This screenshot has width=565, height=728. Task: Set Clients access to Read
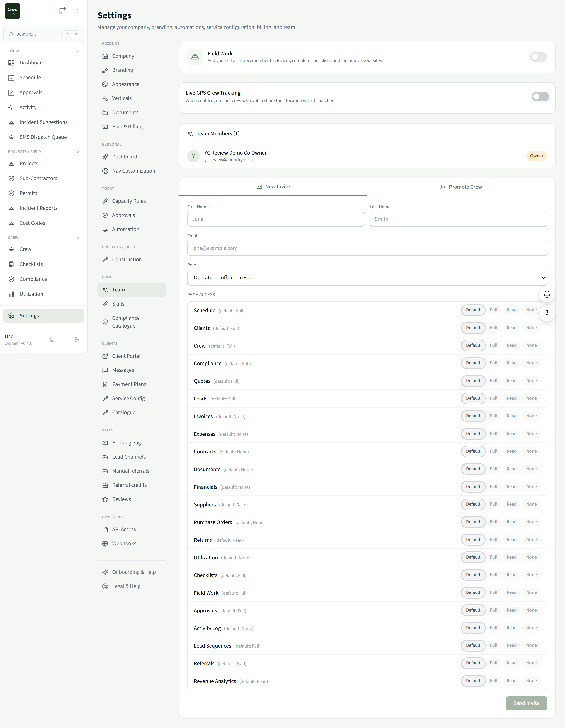[x=511, y=328]
